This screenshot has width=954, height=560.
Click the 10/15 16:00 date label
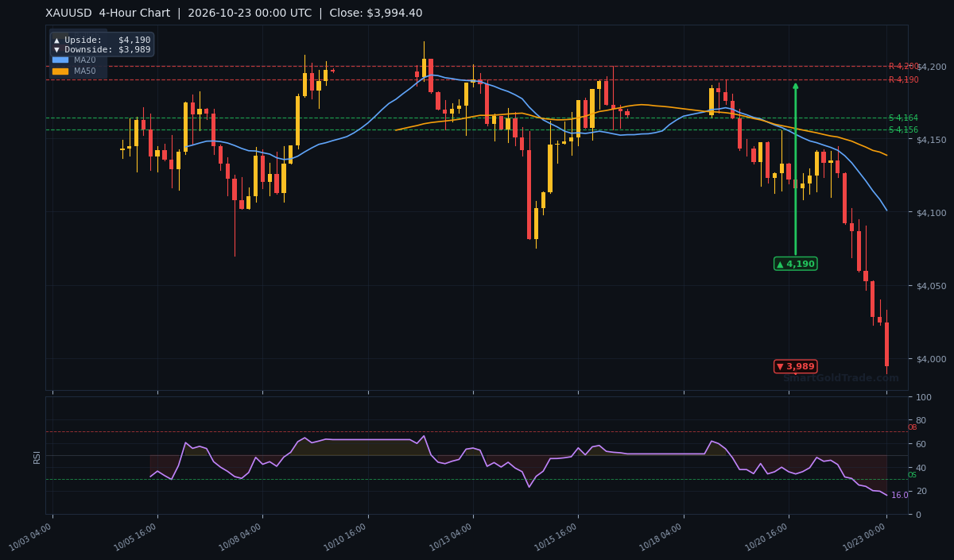coord(556,537)
